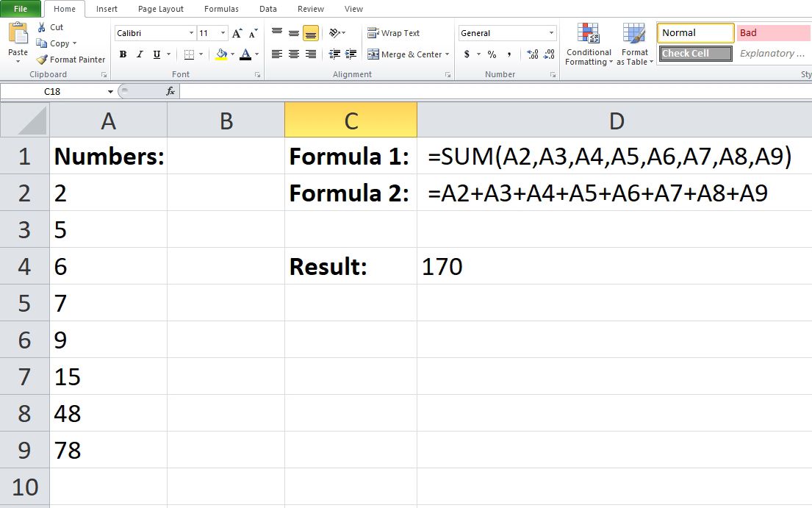This screenshot has height=508, width=812.
Task: Apply the Percent Style number format
Action: click(x=490, y=54)
